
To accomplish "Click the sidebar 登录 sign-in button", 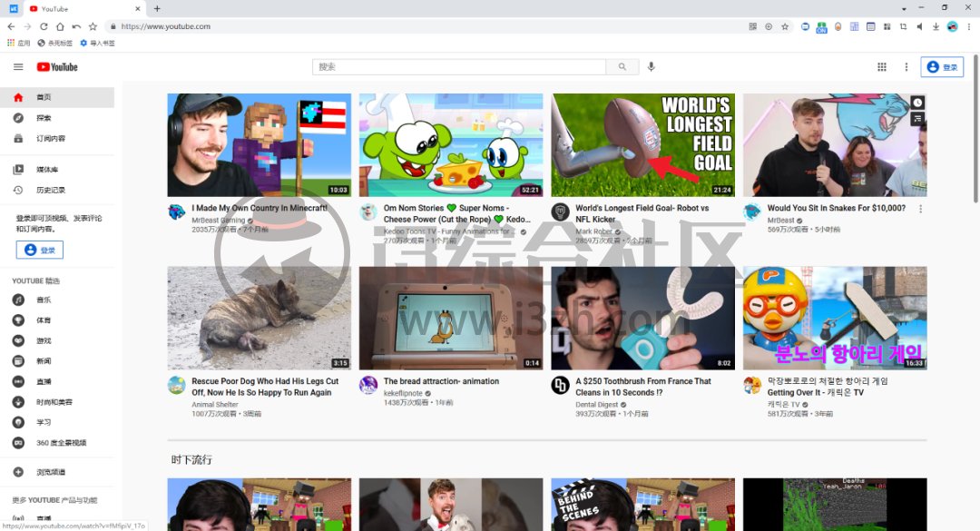I will 39,250.
